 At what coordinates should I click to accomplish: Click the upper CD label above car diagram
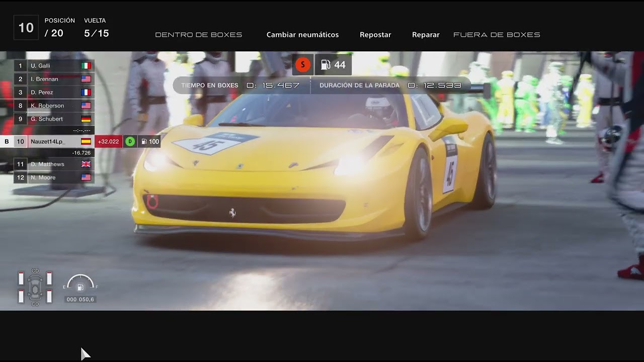(x=35, y=271)
